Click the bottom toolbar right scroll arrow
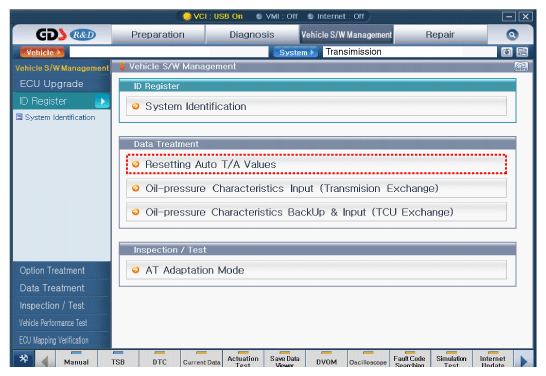 pos(523,360)
